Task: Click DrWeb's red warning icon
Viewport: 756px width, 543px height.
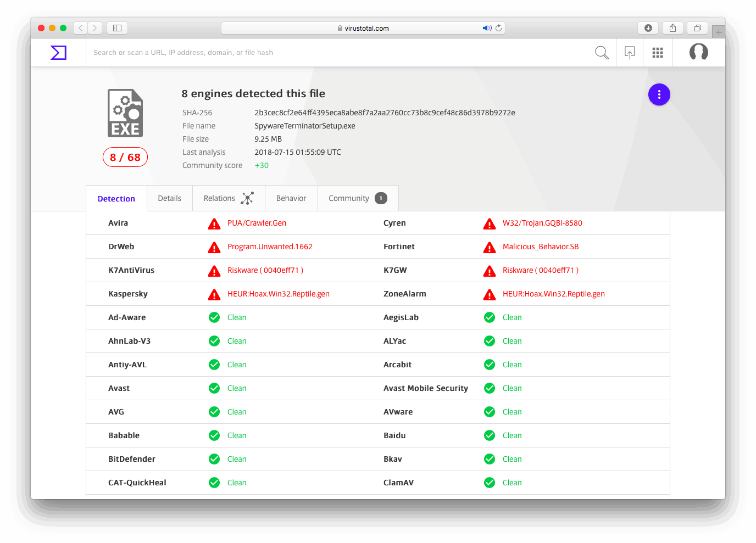Action: tap(214, 247)
